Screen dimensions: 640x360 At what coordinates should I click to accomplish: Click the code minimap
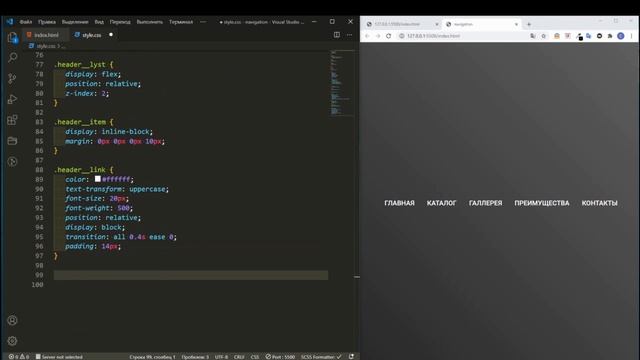[x=341, y=84]
